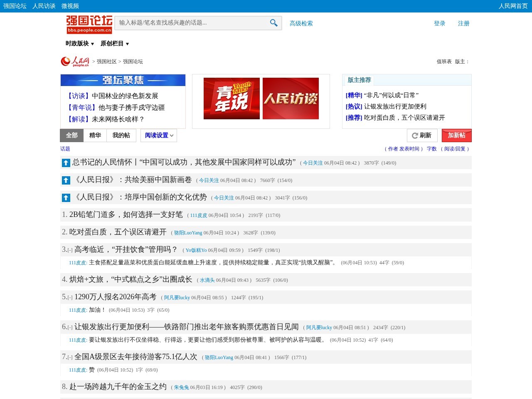Click the 注册 register link
Screen dimensions: 532x399
tap(464, 23)
